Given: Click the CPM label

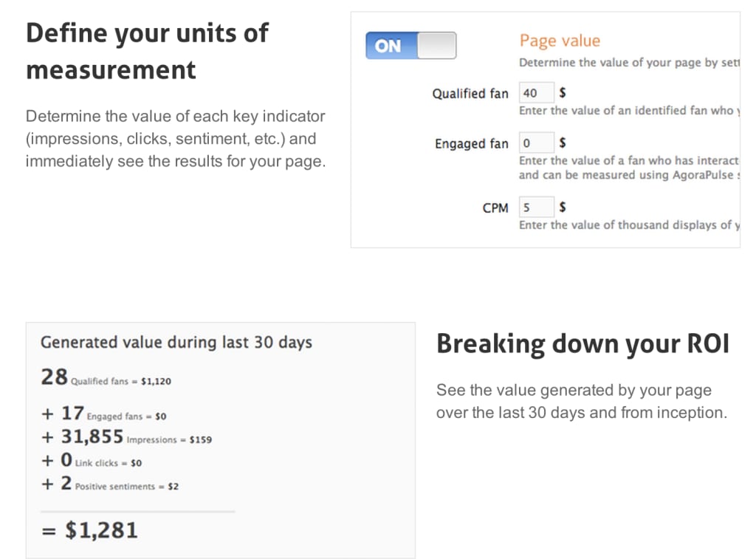Looking at the screenshot, I should [495, 208].
